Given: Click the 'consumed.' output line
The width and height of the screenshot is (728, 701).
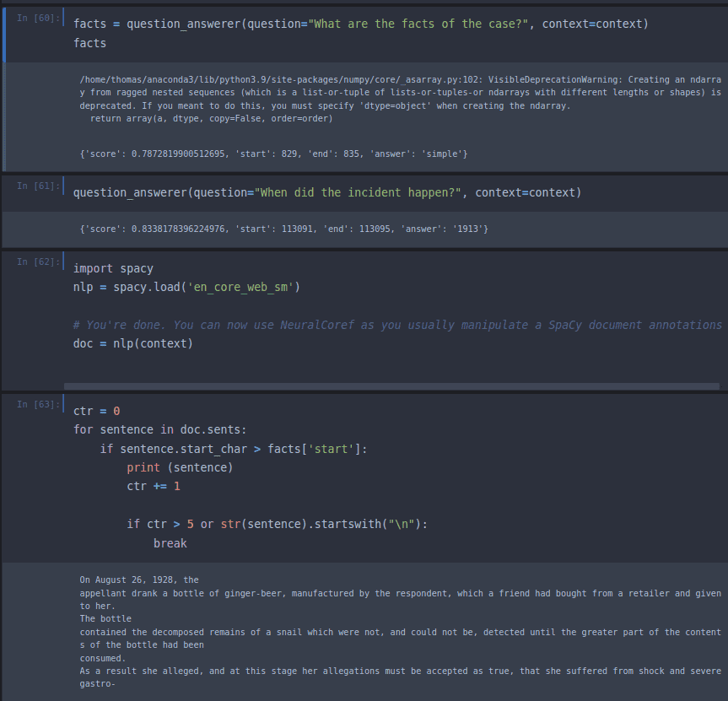Looking at the screenshot, I should click(x=103, y=658).
